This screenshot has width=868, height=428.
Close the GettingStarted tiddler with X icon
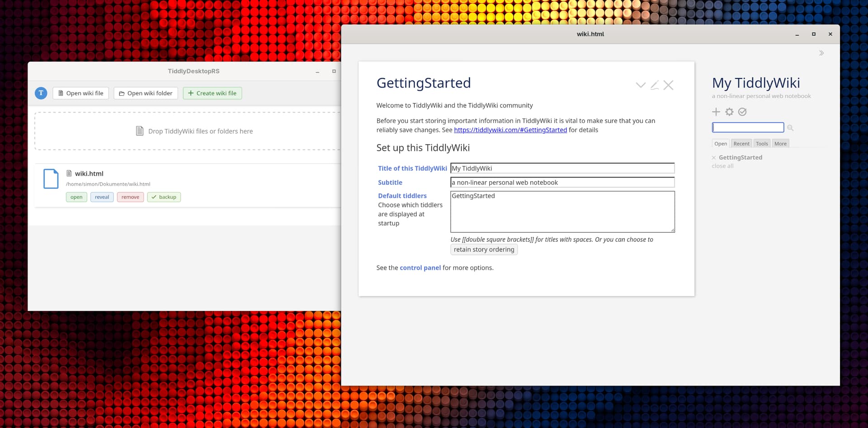[x=668, y=85]
